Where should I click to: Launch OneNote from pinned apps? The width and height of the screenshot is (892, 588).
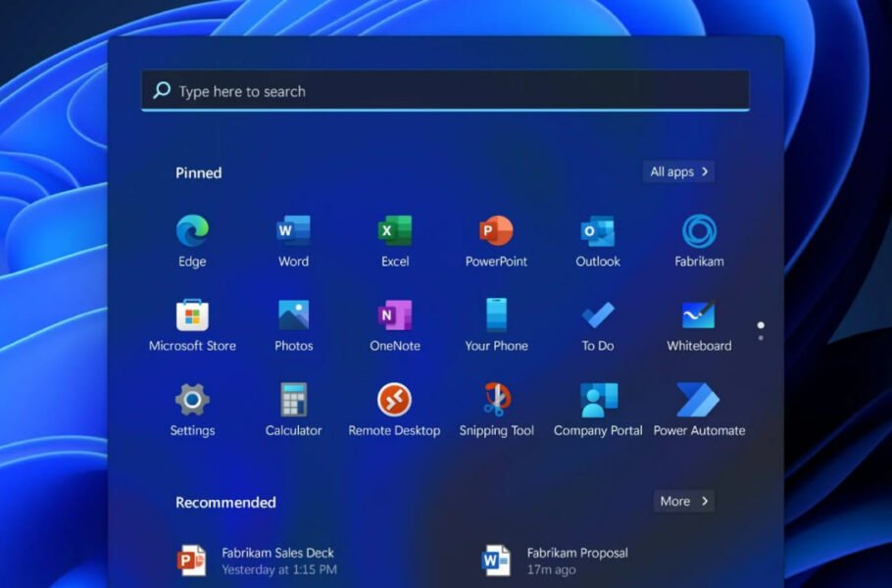[x=395, y=324]
